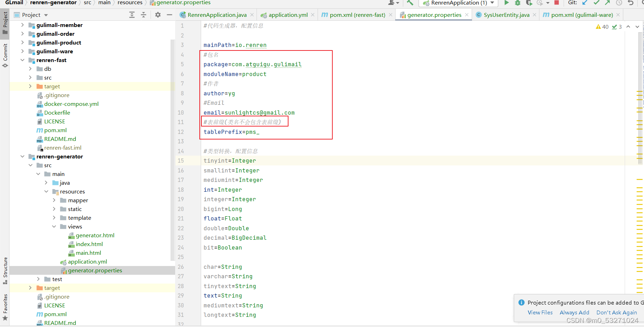Click resources in breadcrumb path
The width and height of the screenshot is (644, 327).
130,3
